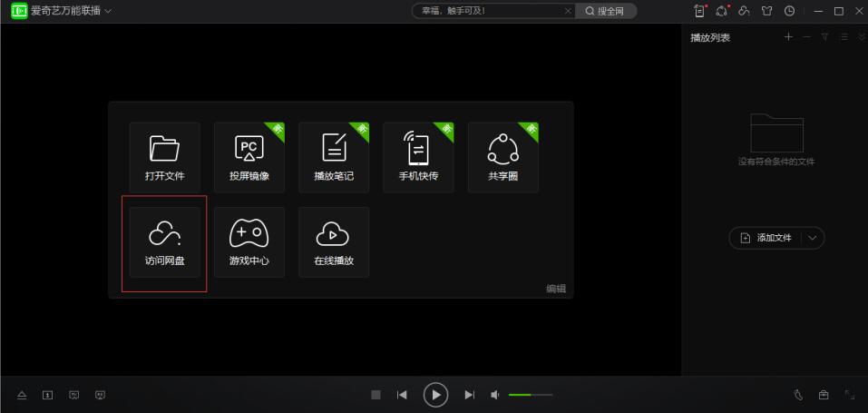
Task: Collapse the playlist panel with double-chevron
Action: [859, 37]
